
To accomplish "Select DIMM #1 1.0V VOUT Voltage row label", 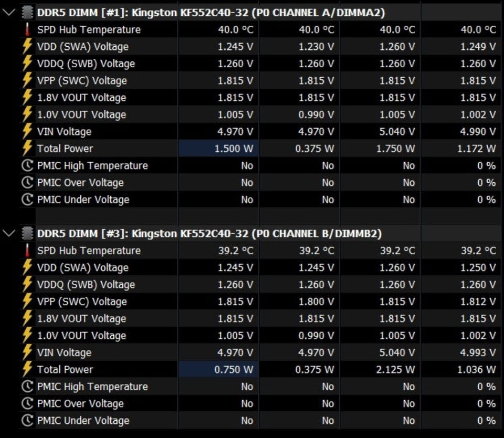I will tap(82, 115).
